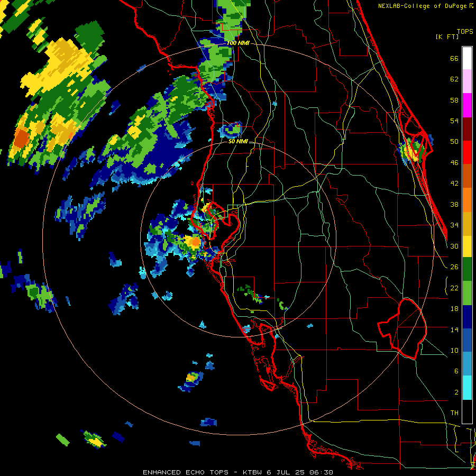Pick the cyan legend swatch
Screen dimensions: 476x476
pyautogui.click(x=467, y=388)
